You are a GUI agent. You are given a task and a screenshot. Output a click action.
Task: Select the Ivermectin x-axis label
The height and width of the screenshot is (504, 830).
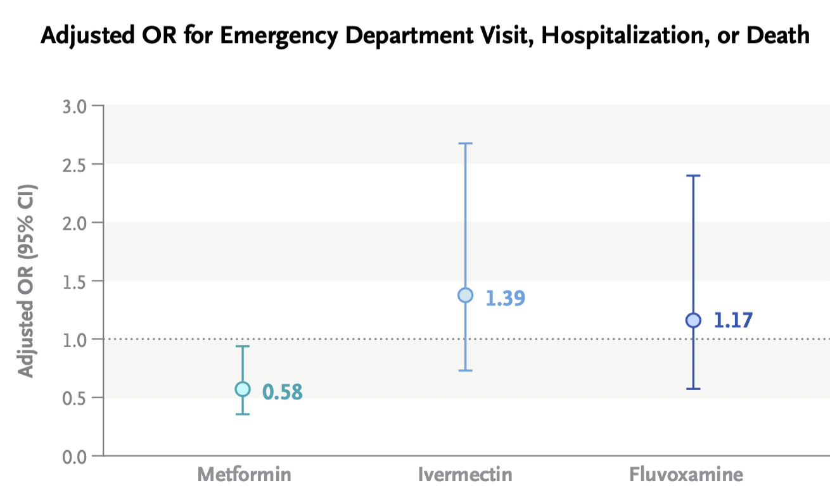(465, 475)
